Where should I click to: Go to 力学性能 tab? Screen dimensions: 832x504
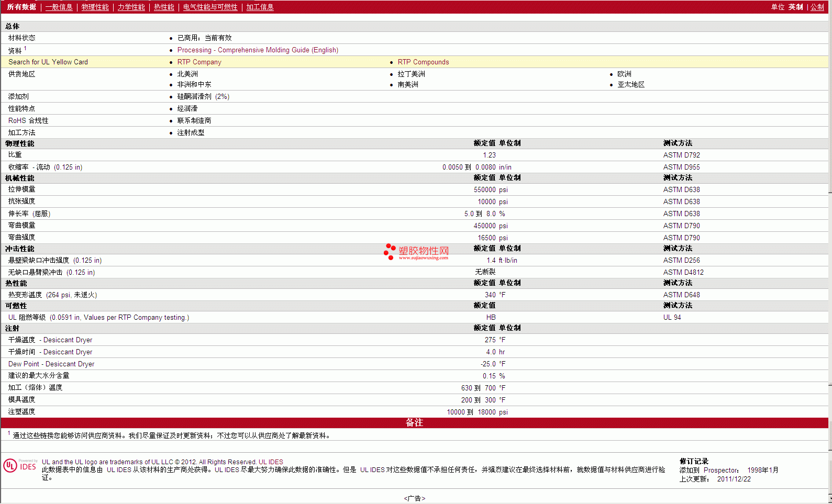(x=131, y=7)
